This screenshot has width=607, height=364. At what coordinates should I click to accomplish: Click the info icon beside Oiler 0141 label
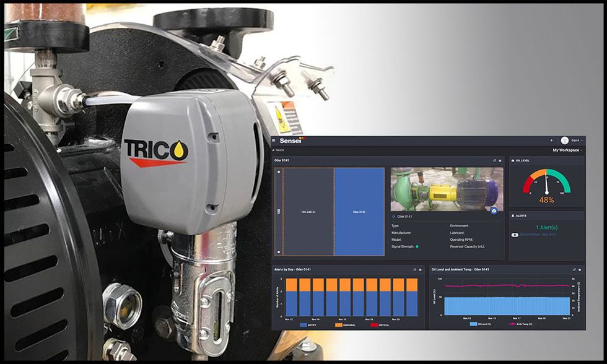point(393,217)
